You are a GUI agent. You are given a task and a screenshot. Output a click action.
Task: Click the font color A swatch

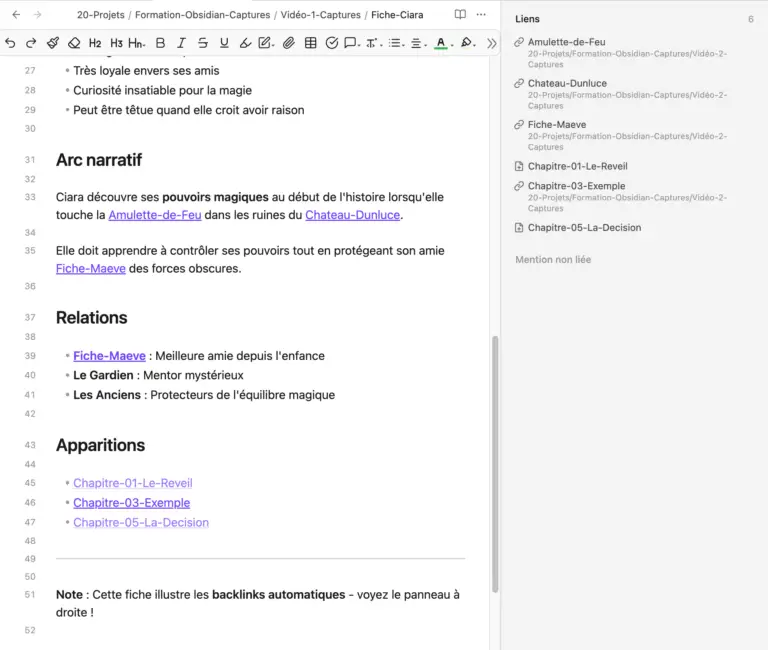441,43
